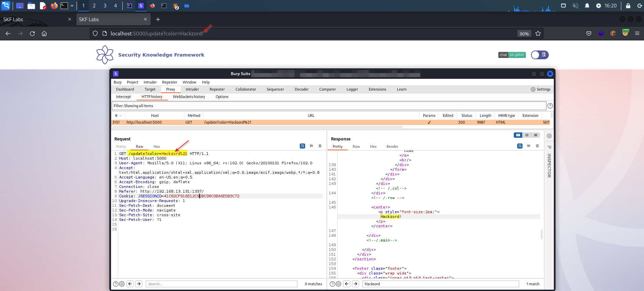Open the Extensions tab
Image resolution: width=644 pixels, height=291 pixels.
point(378,89)
